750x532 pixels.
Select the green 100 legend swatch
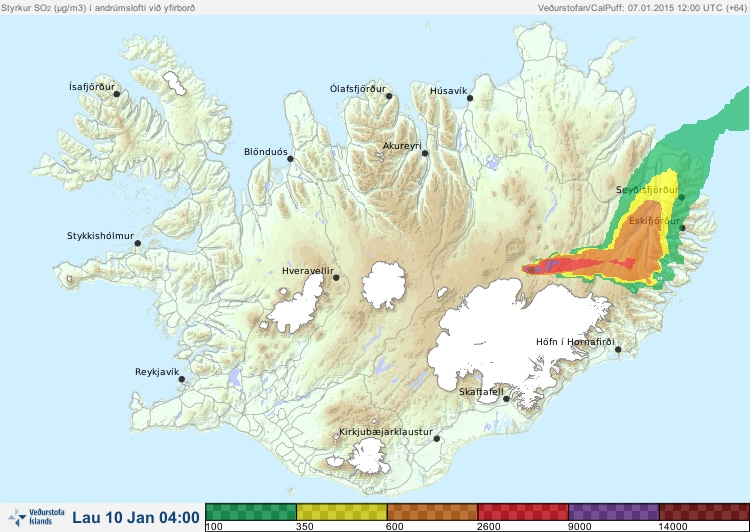click(x=251, y=512)
